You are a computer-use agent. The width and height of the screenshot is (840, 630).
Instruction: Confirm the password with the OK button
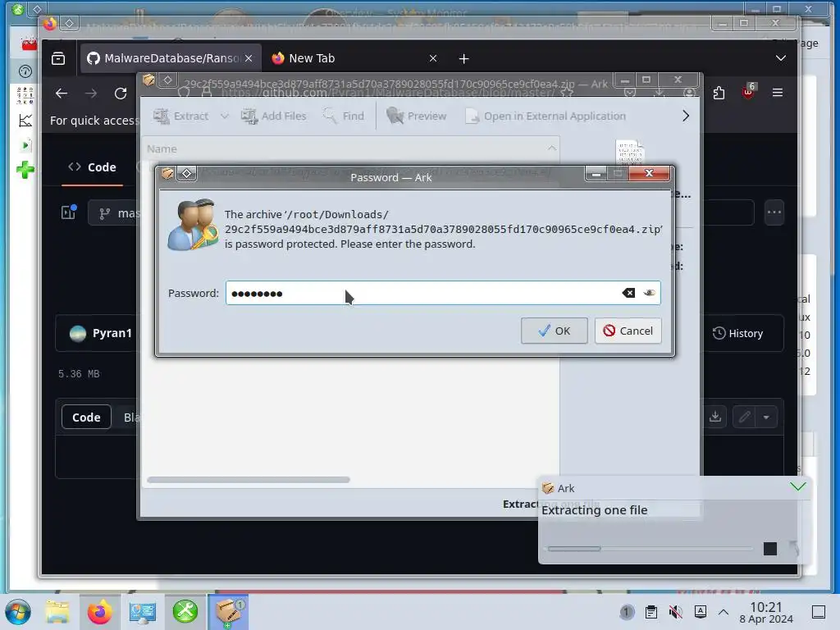pyautogui.click(x=554, y=331)
